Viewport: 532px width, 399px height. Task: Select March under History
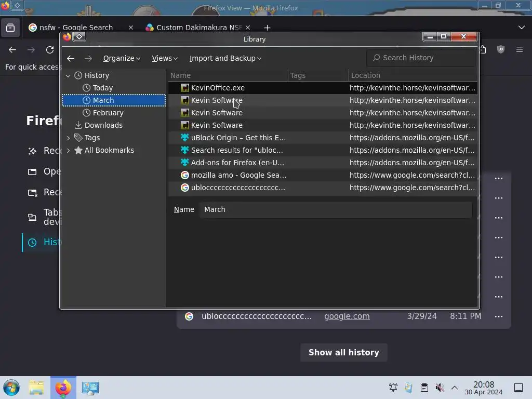coord(114,100)
